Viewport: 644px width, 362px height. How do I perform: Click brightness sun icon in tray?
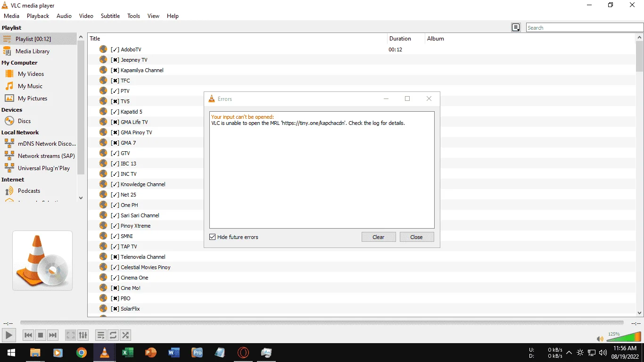coord(580,353)
